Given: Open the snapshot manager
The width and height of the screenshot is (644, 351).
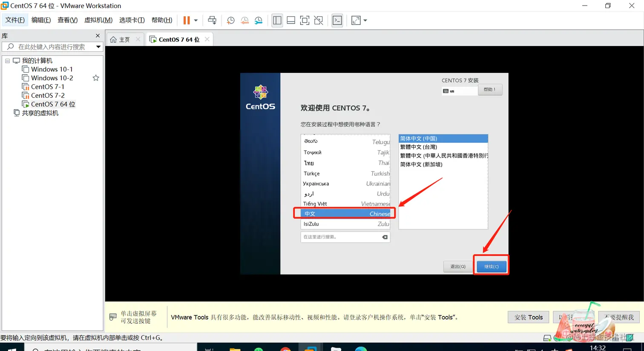Looking at the screenshot, I should (x=259, y=20).
